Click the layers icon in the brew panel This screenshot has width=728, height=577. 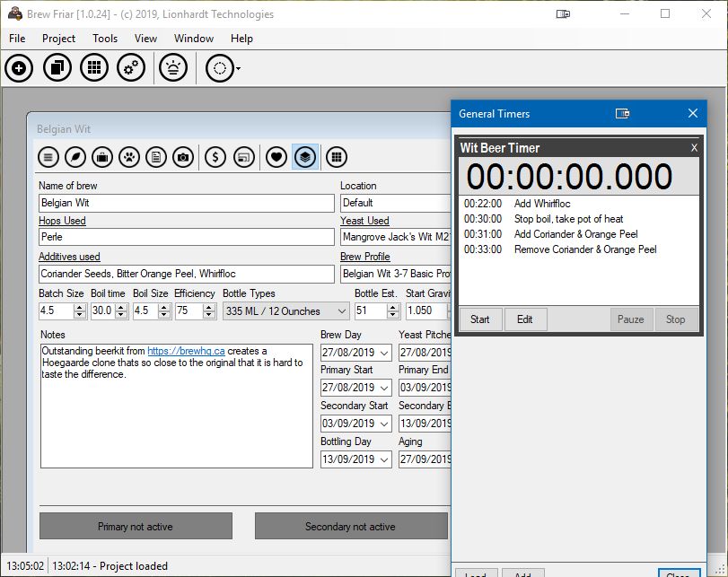coord(303,154)
